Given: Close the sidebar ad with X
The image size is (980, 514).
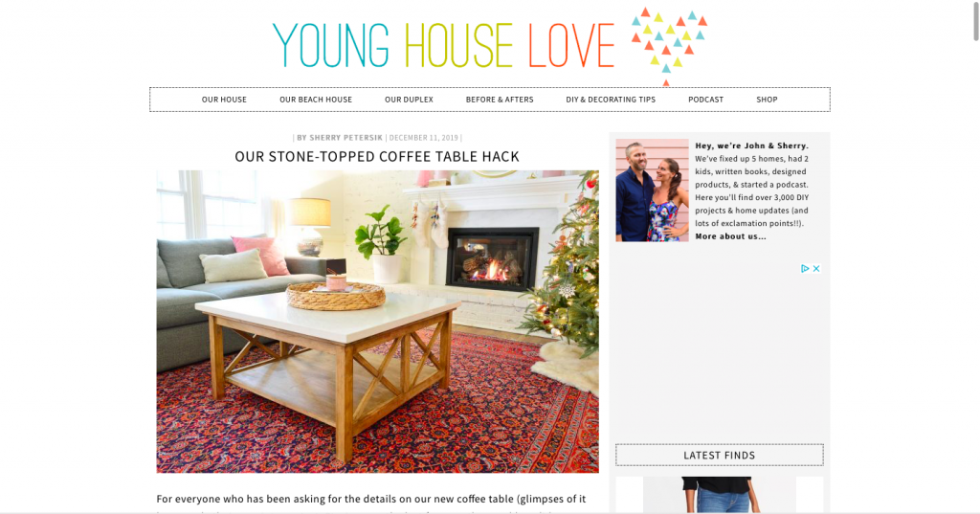Looking at the screenshot, I should (816, 268).
